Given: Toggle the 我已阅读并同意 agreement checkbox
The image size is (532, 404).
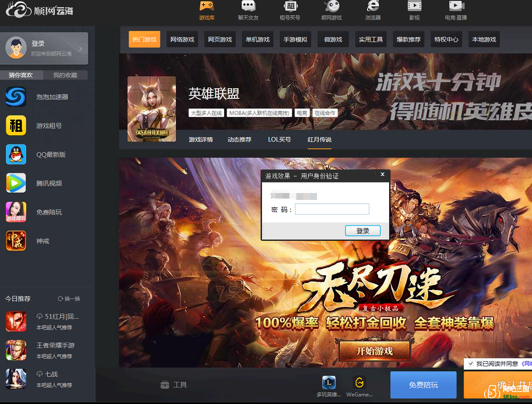Looking at the screenshot, I should point(471,364).
